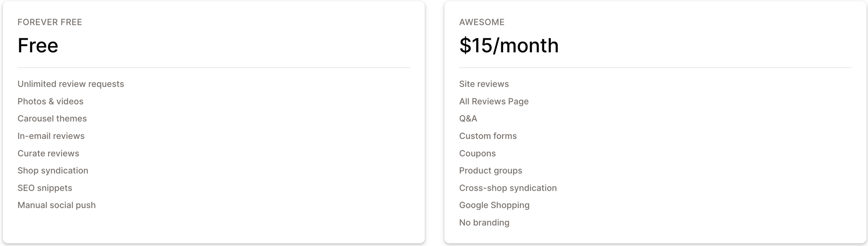Viewport: 868px width, 246px height.
Task: Select "Manual social push" feature
Action: (57, 205)
